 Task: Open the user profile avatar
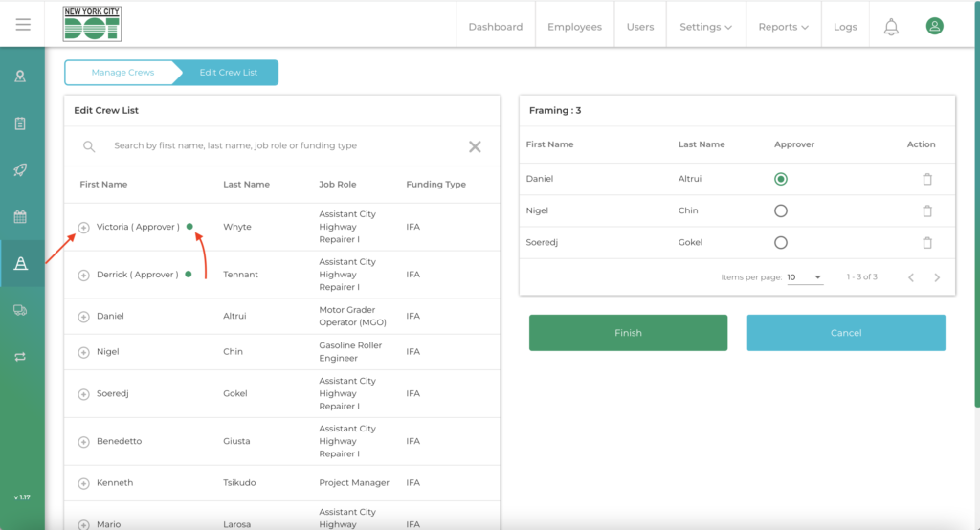pos(934,26)
